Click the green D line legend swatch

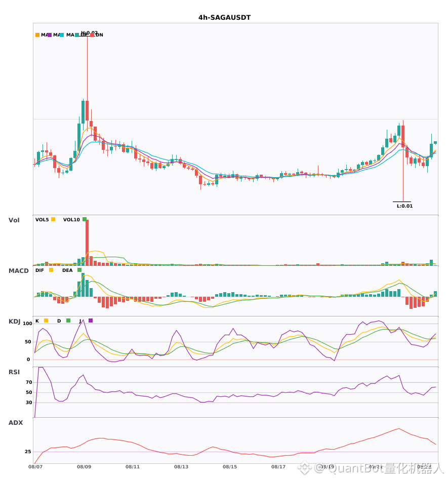tap(68, 320)
